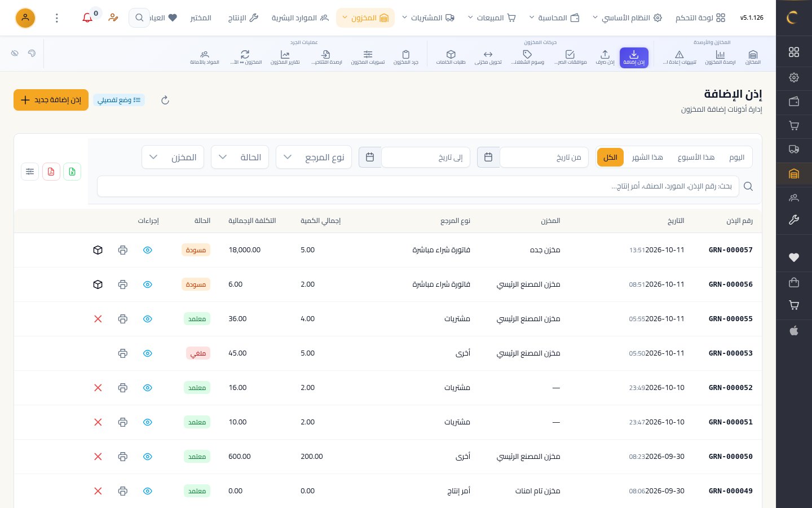Open stock count (جرد المخزون) tool
The width and height of the screenshot is (812, 508).
coord(406,57)
